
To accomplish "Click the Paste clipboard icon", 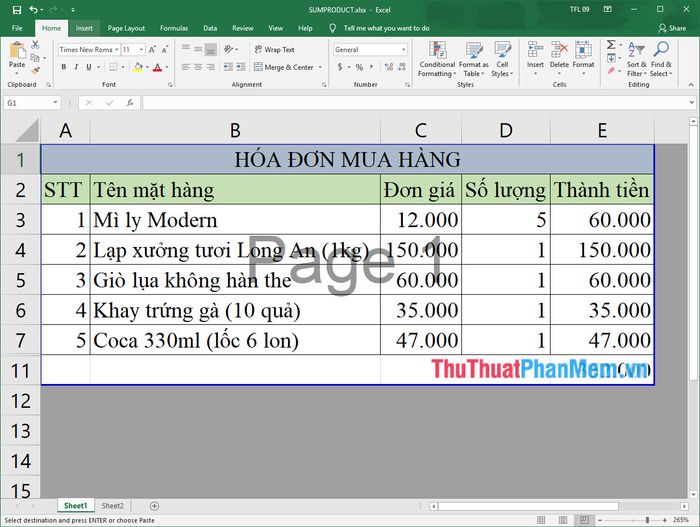I will coord(17,51).
